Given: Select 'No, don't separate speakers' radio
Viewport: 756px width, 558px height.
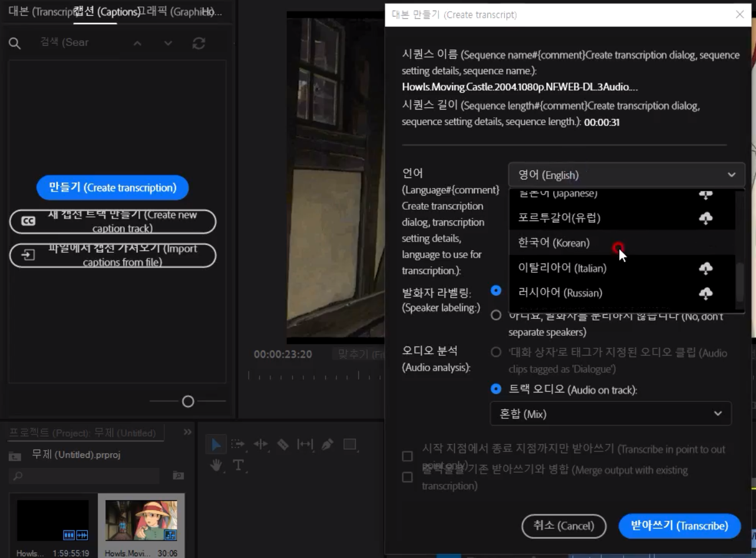Looking at the screenshot, I should [x=496, y=315].
